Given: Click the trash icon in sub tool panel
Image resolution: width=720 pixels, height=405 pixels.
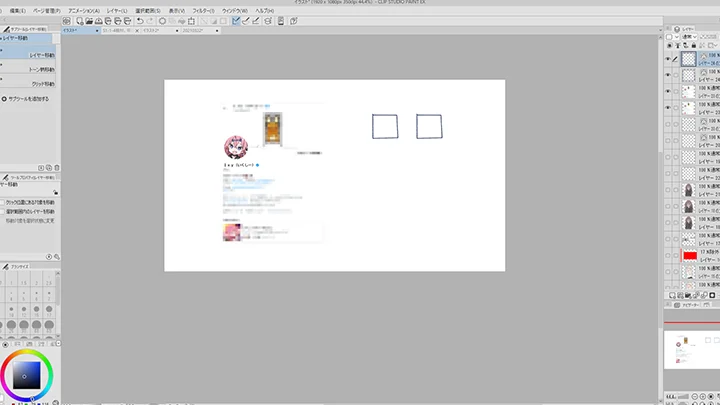Looking at the screenshot, I should click(57, 168).
